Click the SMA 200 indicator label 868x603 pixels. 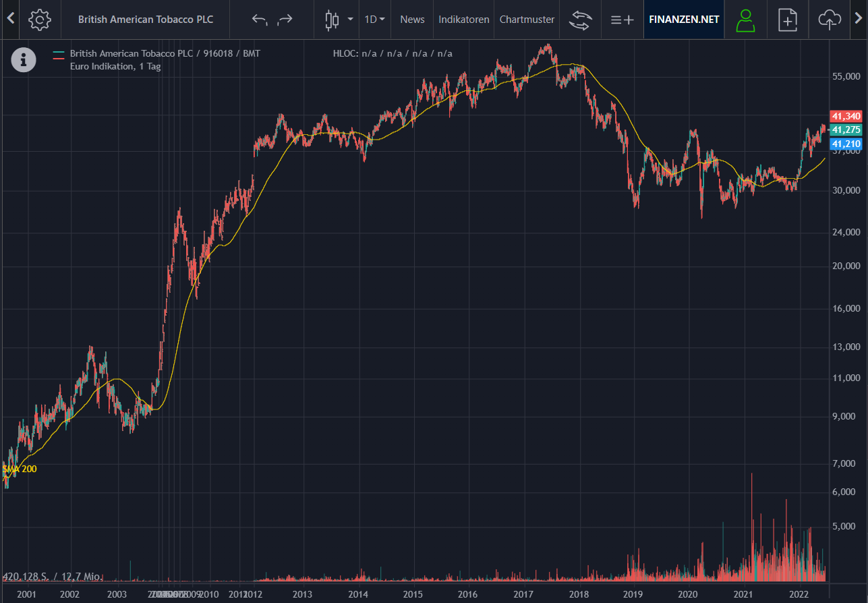(20, 469)
